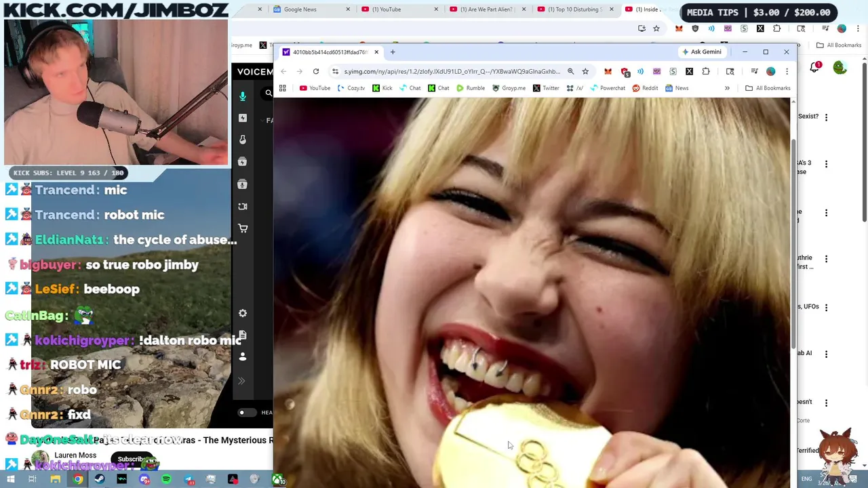Open the bookmarks apps grid icon
Image resolution: width=868 pixels, height=488 pixels.
coord(283,88)
